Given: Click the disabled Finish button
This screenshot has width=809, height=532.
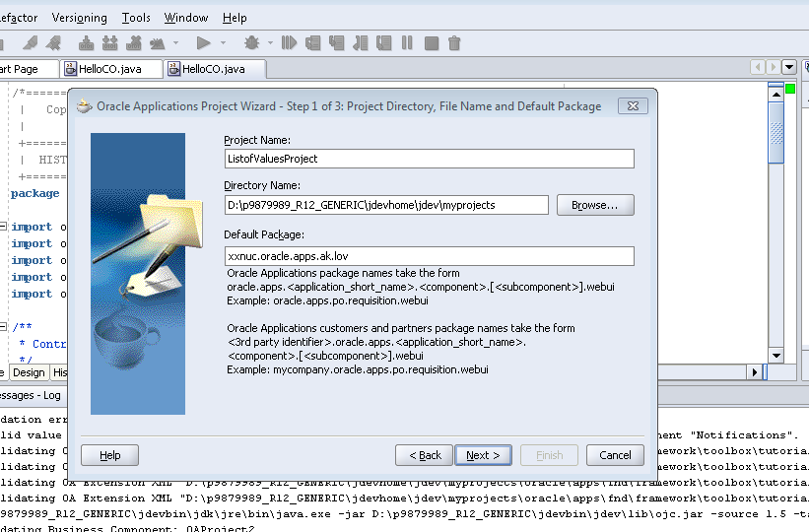Looking at the screenshot, I should [550, 455].
